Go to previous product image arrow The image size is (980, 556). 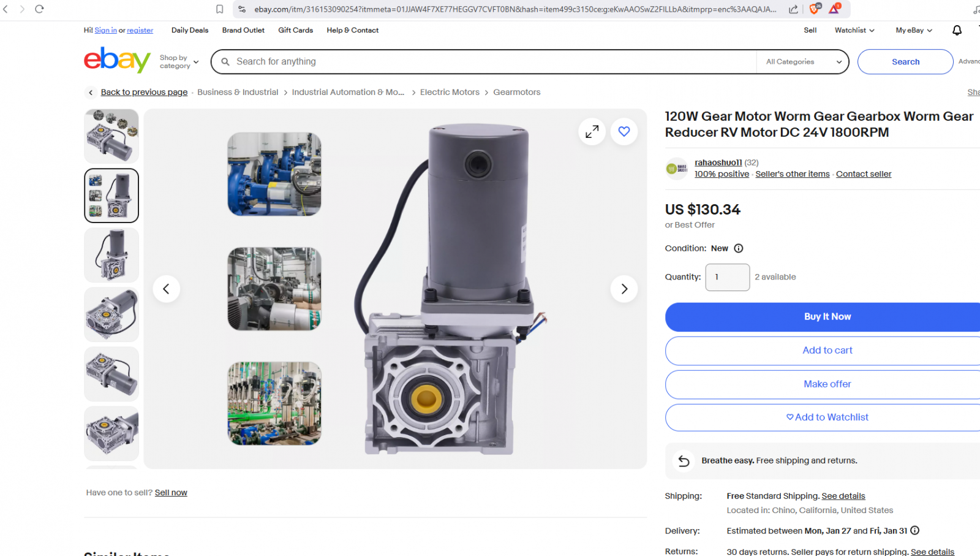click(x=166, y=289)
